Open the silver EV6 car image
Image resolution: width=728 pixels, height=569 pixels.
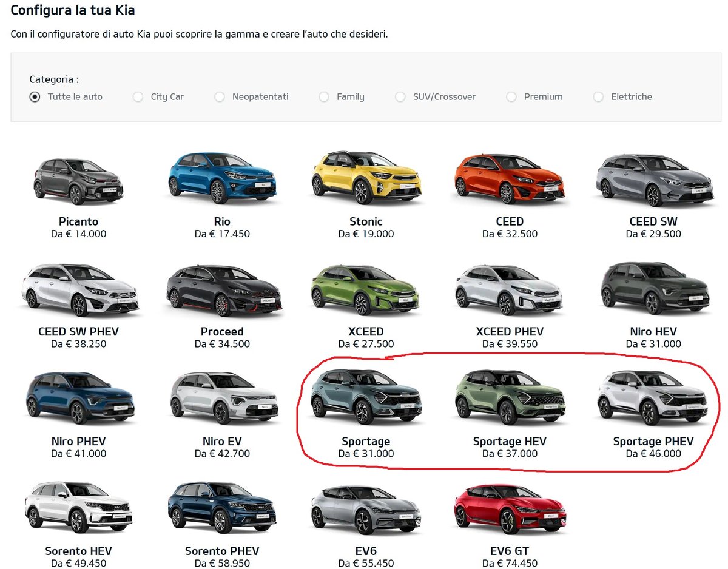[366, 510]
